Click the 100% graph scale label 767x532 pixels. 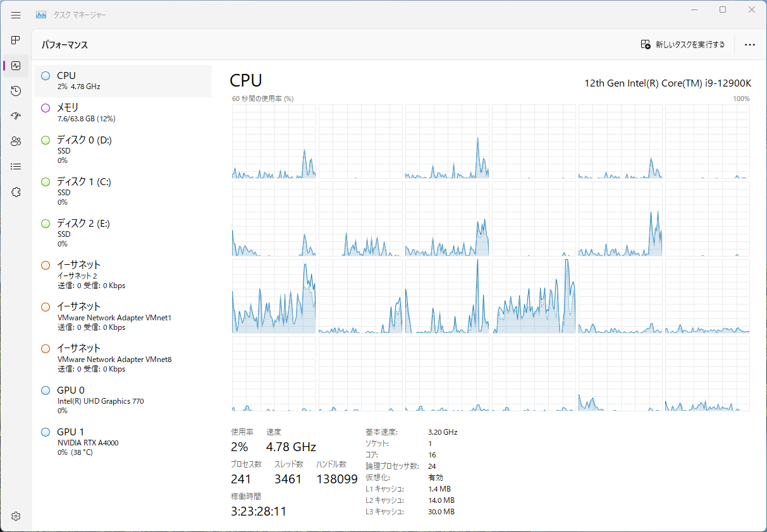tap(742, 99)
